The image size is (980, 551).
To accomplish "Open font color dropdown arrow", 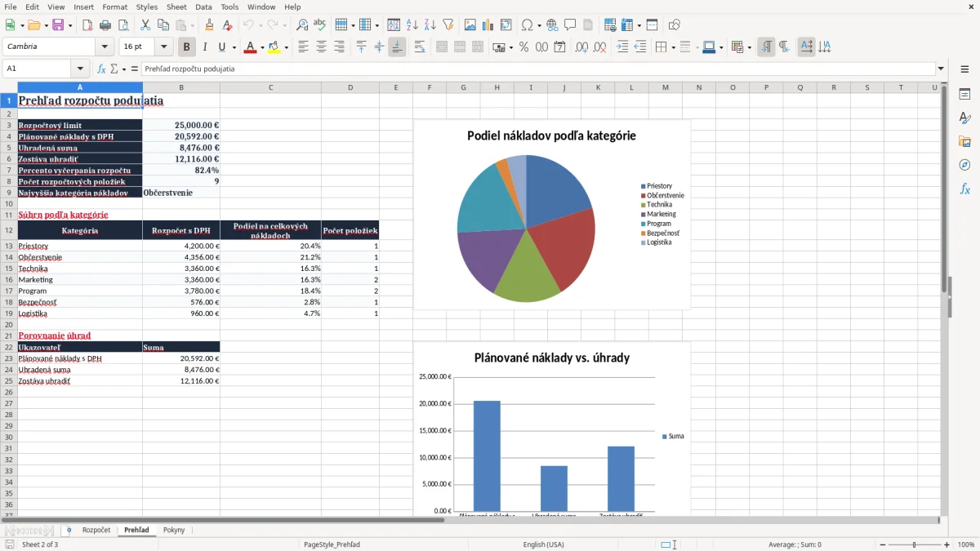I will coord(262,47).
